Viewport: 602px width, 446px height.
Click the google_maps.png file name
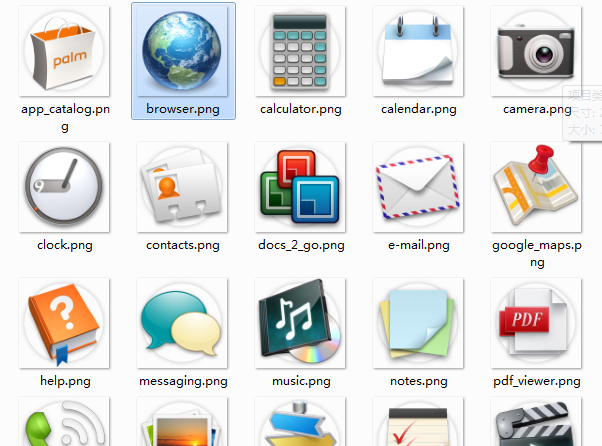(x=537, y=253)
